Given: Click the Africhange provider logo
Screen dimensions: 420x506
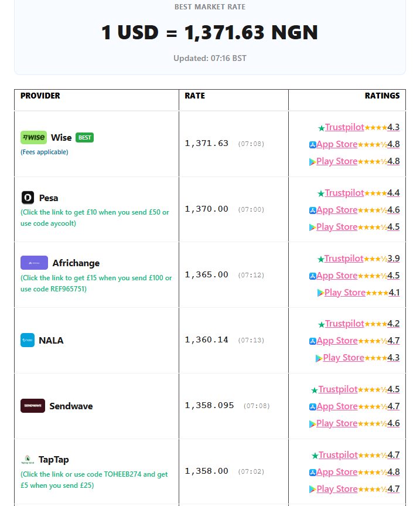Looking at the screenshot, I should tap(34, 263).
